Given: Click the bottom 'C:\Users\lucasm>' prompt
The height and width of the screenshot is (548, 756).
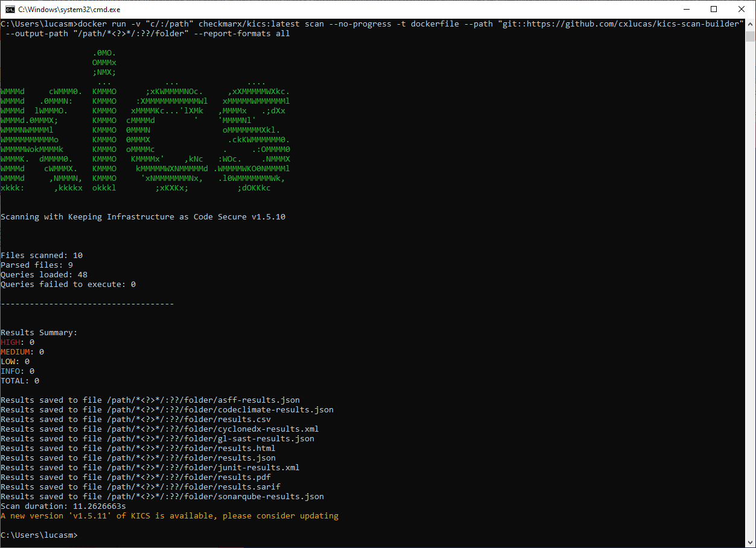Looking at the screenshot, I should click(x=39, y=535).
